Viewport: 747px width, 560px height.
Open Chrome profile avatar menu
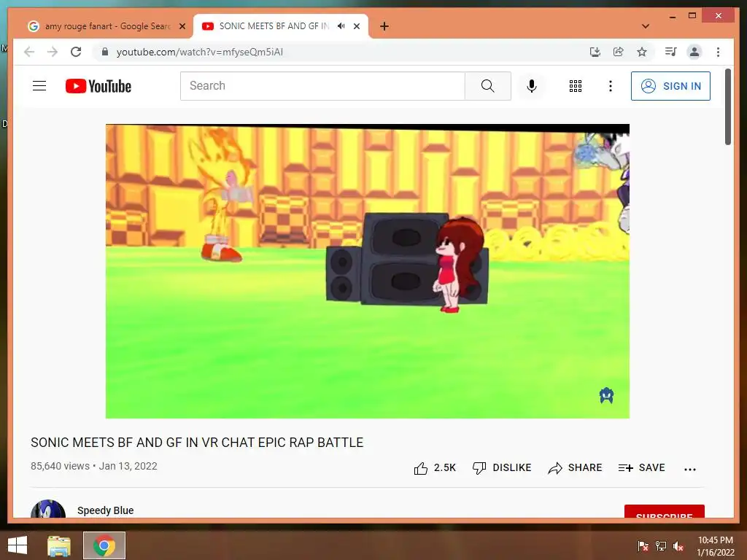pos(694,52)
